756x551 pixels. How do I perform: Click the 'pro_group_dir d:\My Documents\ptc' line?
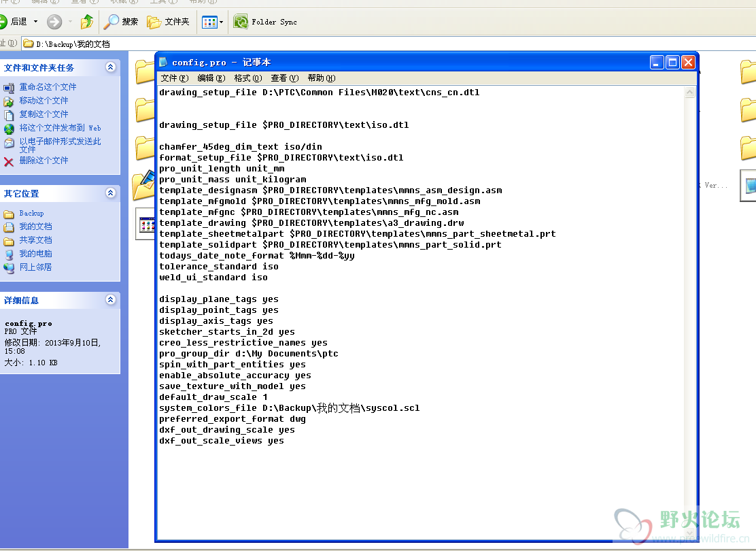tap(249, 354)
